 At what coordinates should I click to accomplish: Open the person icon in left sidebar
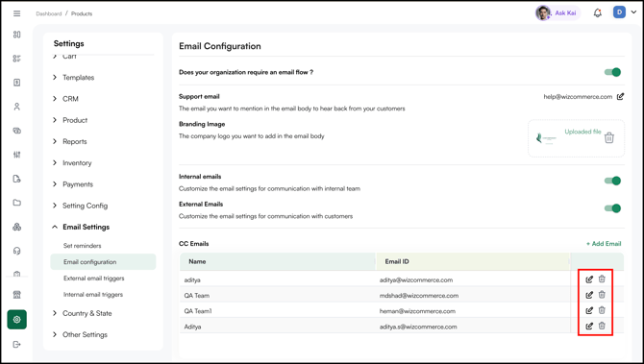(x=17, y=107)
